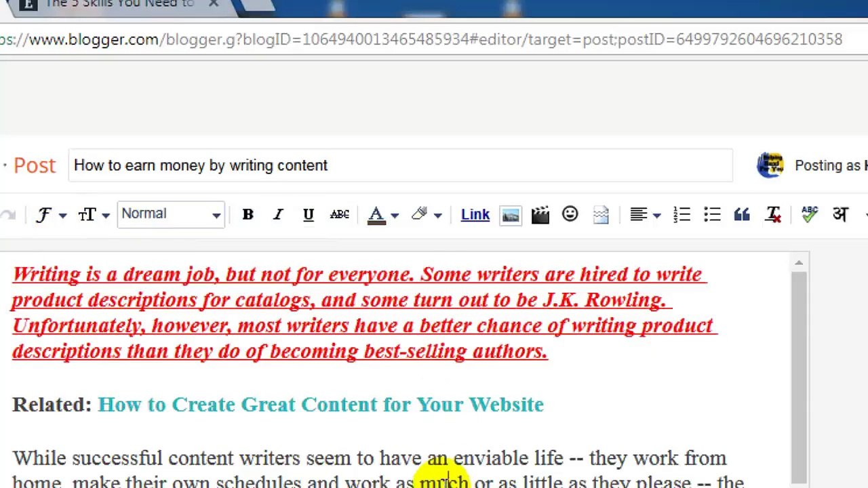The height and width of the screenshot is (488, 868).
Task: Insert an image using the picture icon
Action: click(511, 216)
